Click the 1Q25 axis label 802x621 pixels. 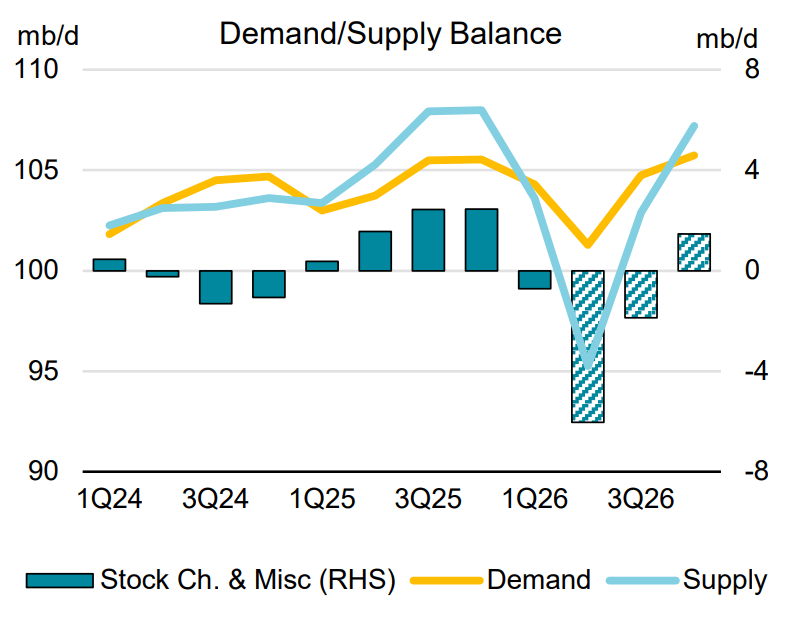[322, 499]
